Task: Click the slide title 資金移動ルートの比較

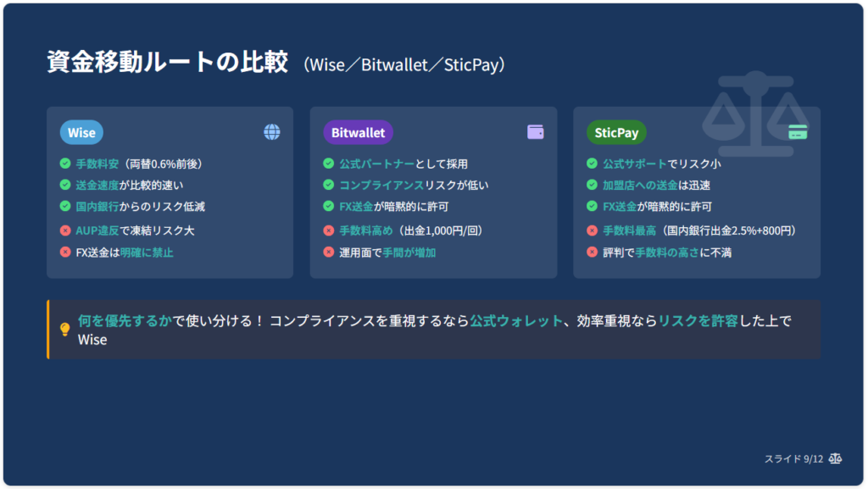Action: click(x=168, y=61)
